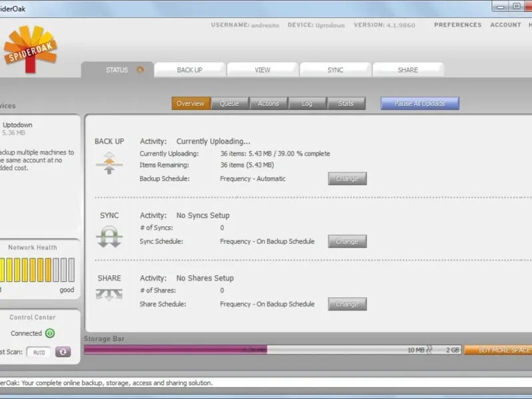532x399 pixels.
Task: Open PREFERENCES from the top bar
Action: [458, 25]
